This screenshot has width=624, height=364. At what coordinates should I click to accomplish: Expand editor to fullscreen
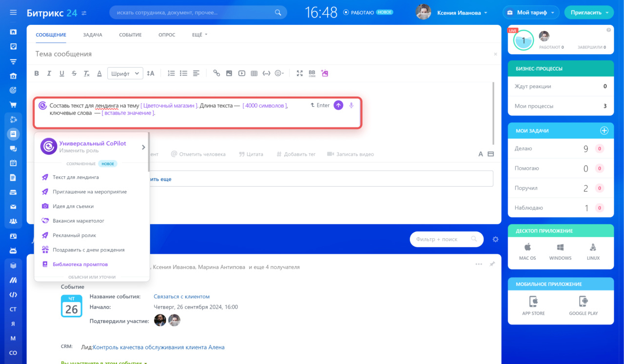(x=299, y=74)
